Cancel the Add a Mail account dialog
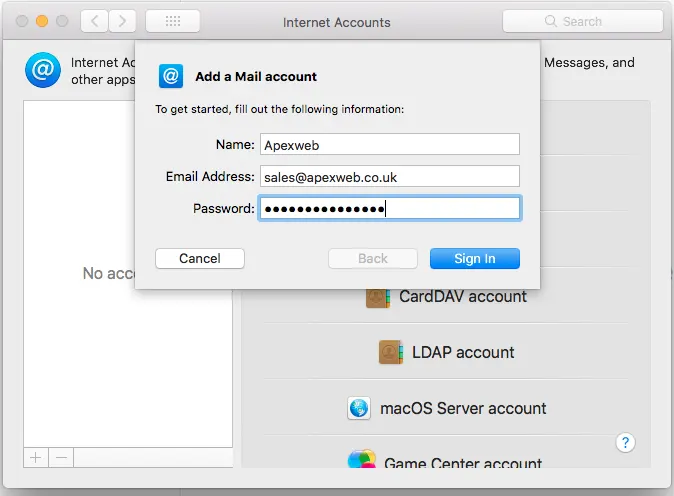The width and height of the screenshot is (674, 496). [200, 258]
